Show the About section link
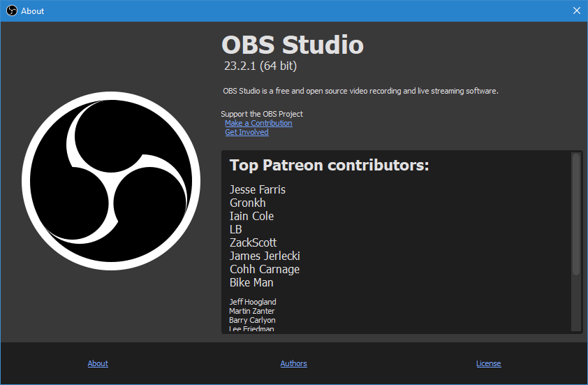This screenshot has width=588, height=385. coord(98,363)
